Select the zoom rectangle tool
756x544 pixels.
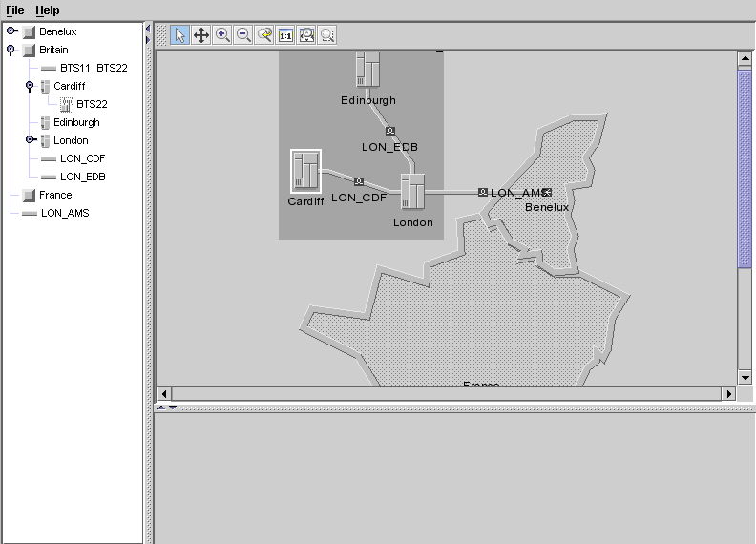[327, 35]
